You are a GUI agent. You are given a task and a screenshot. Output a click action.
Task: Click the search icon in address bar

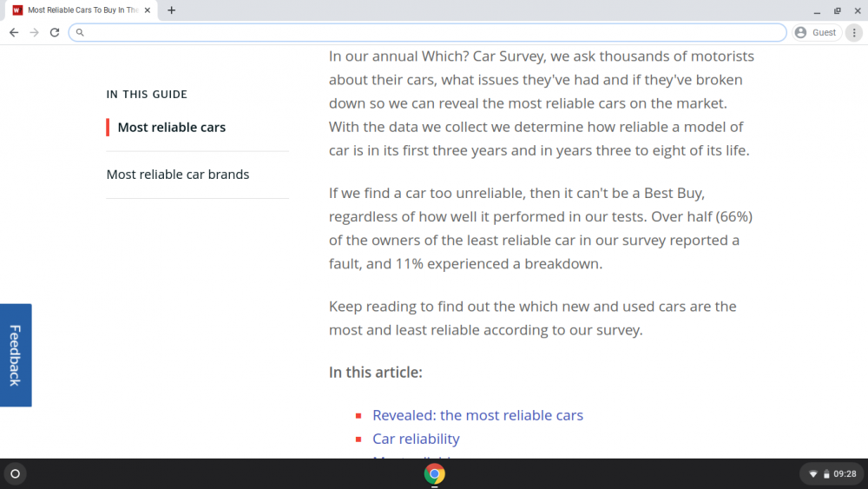(80, 33)
